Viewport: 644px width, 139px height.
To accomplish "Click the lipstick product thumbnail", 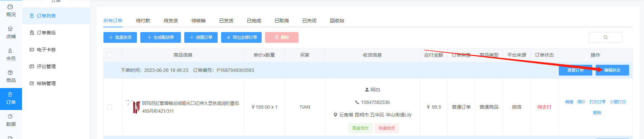I will pyautogui.click(x=133, y=107).
